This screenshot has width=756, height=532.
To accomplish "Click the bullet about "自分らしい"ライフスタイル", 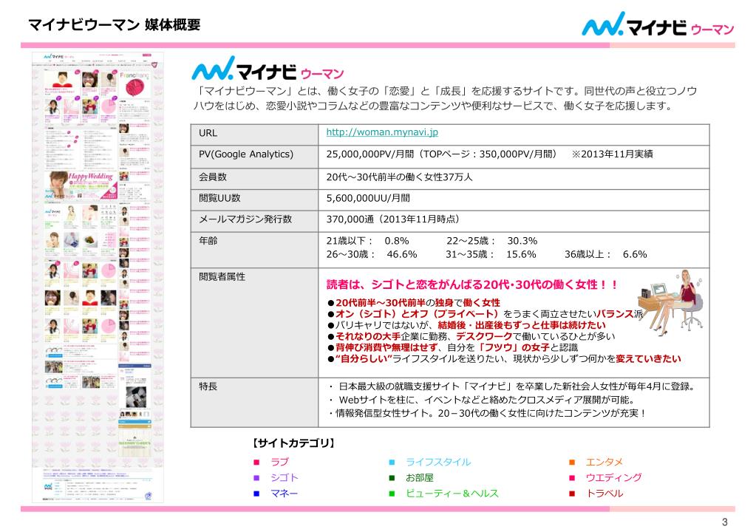I will [504, 358].
